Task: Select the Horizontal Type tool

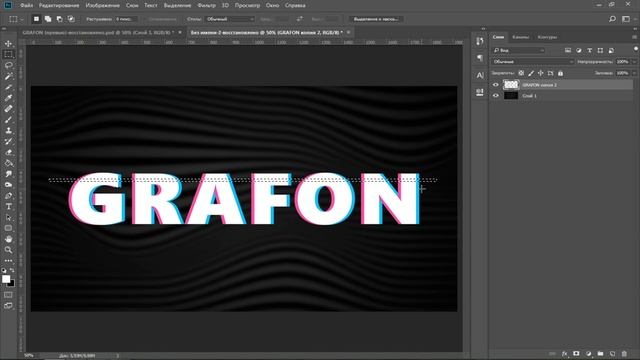Action: [8, 207]
